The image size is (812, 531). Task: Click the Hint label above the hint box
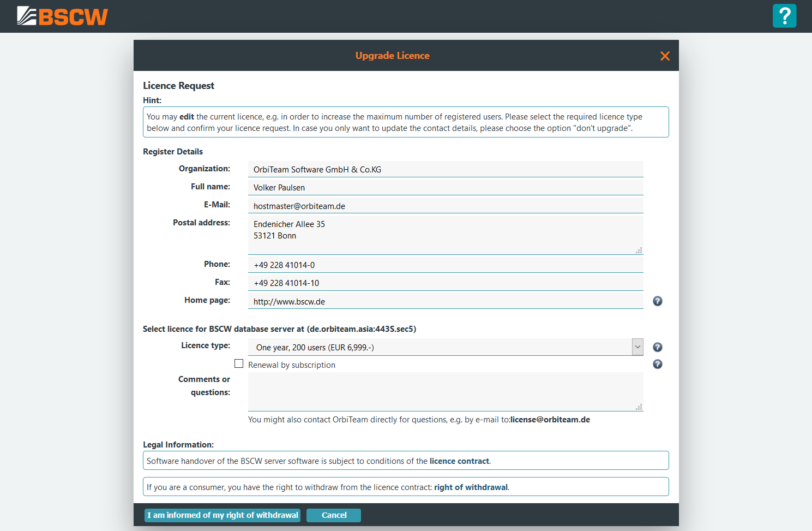pos(152,100)
